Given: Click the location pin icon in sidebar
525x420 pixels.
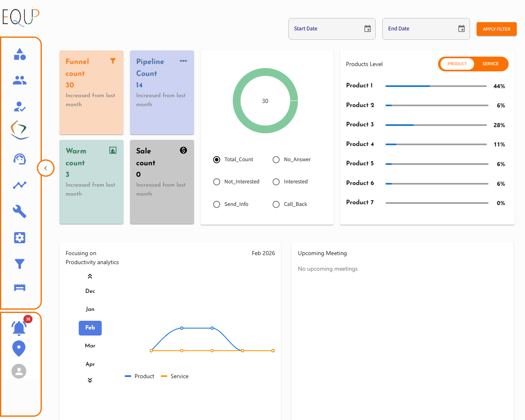Looking at the screenshot, I should tap(19, 349).
